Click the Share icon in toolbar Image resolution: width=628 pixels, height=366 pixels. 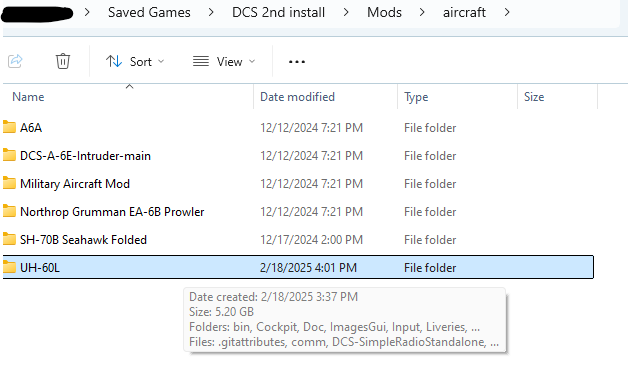click(x=15, y=61)
